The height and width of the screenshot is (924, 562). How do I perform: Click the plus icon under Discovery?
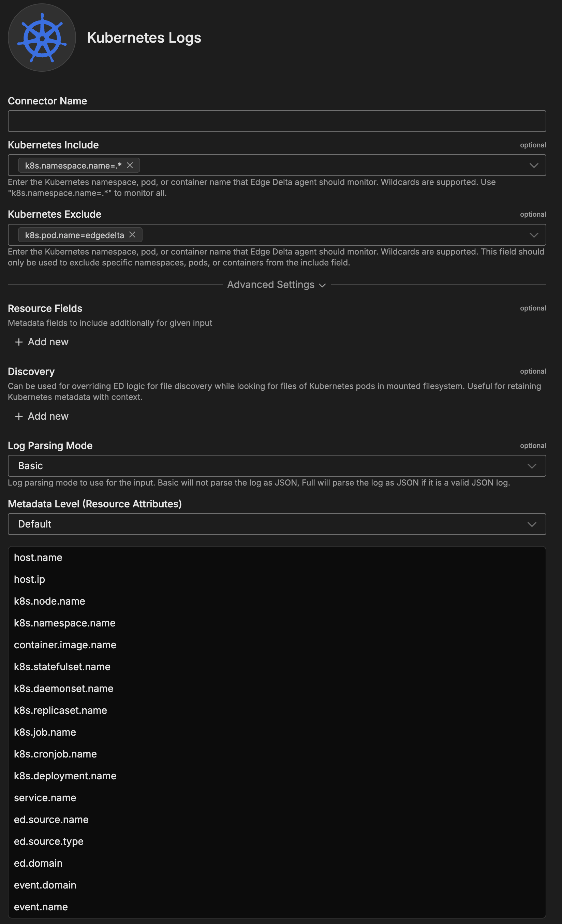point(19,416)
